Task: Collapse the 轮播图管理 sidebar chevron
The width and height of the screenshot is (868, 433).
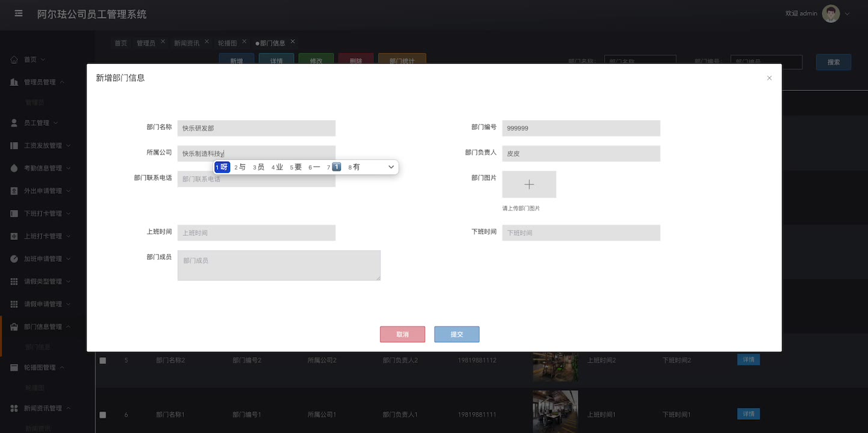Action: click(62, 367)
